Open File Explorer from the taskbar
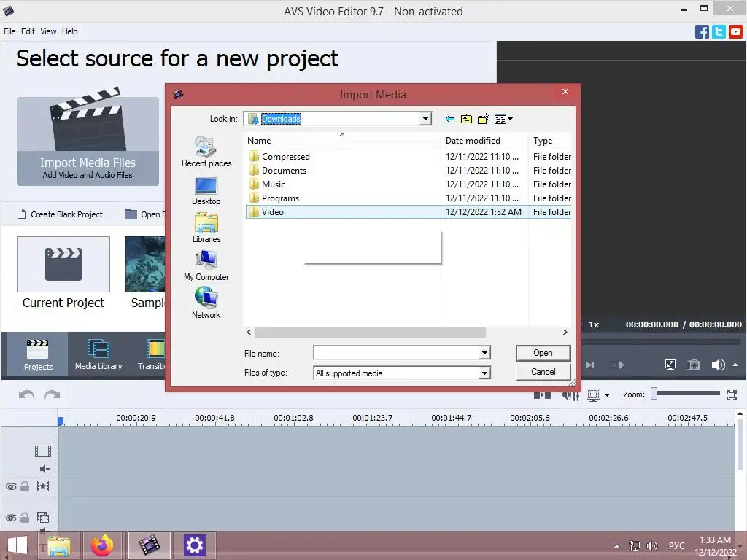Viewport: 747px width, 560px height. 58,545
